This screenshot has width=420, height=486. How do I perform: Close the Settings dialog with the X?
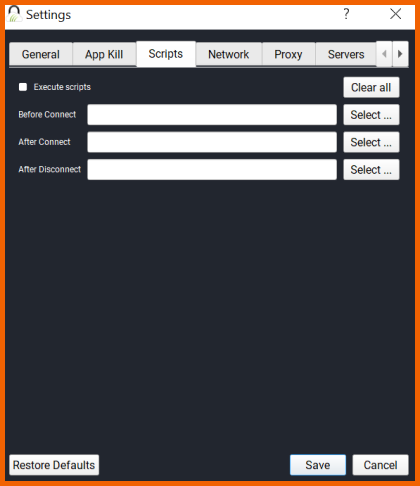396,14
